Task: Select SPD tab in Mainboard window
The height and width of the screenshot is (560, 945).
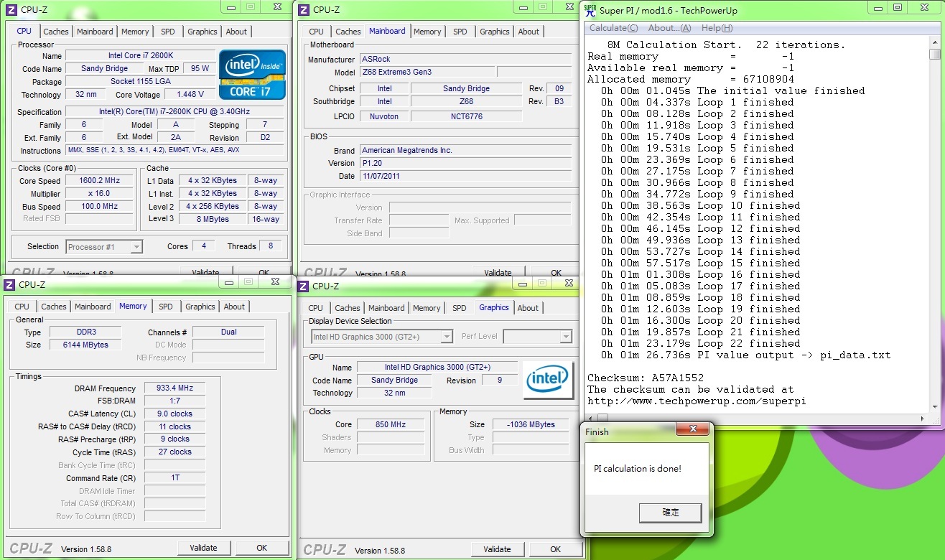Action: (x=460, y=32)
